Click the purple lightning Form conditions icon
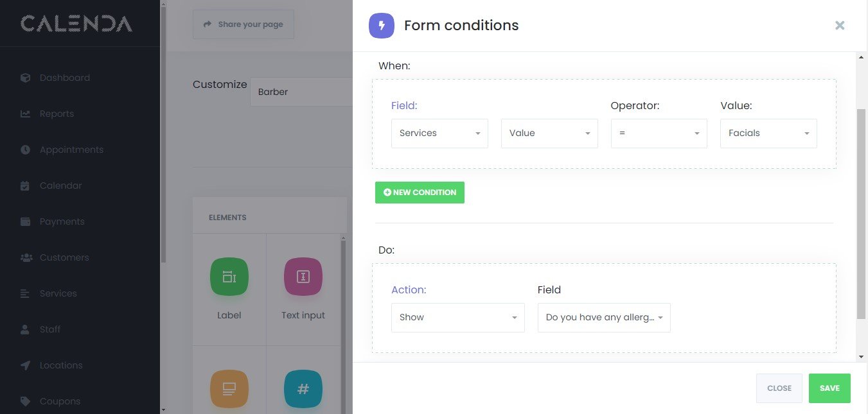Image resolution: width=868 pixels, height=414 pixels. [x=382, y=26]
